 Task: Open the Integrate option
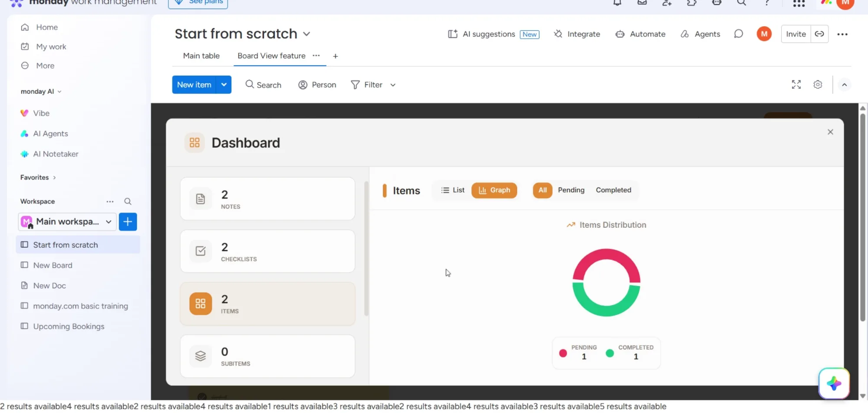coord(577,34)
